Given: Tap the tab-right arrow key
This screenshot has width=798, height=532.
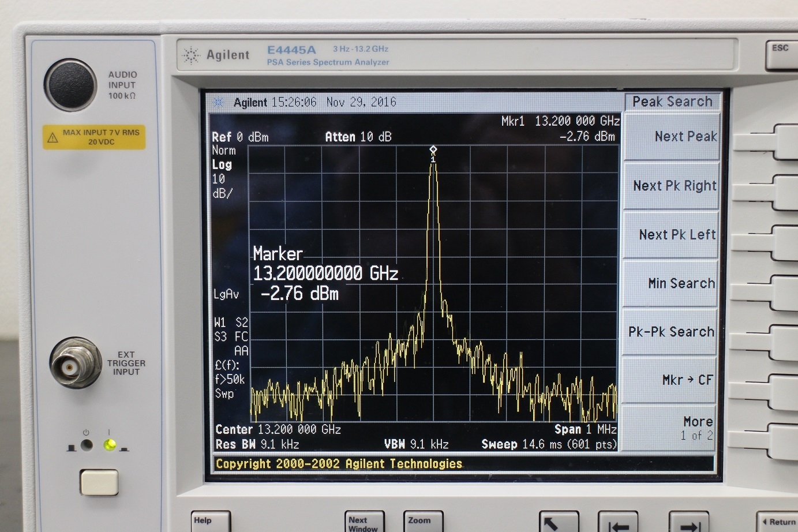Looking at the screenshot, I should 688,522.
